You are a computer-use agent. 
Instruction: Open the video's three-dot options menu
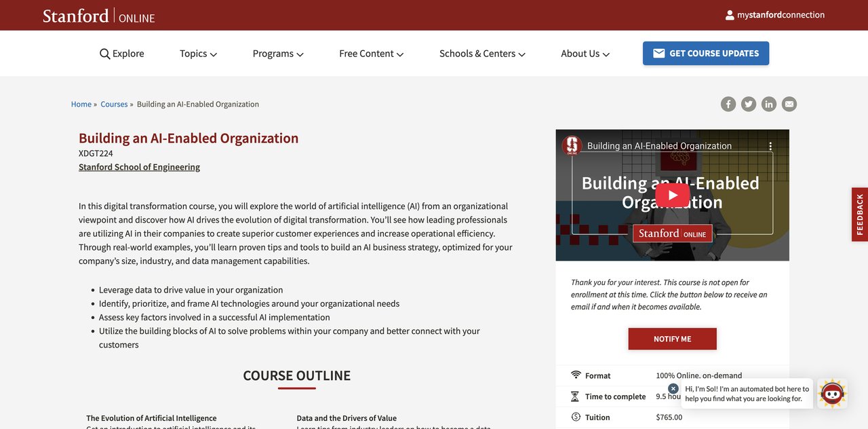(770, 146)
